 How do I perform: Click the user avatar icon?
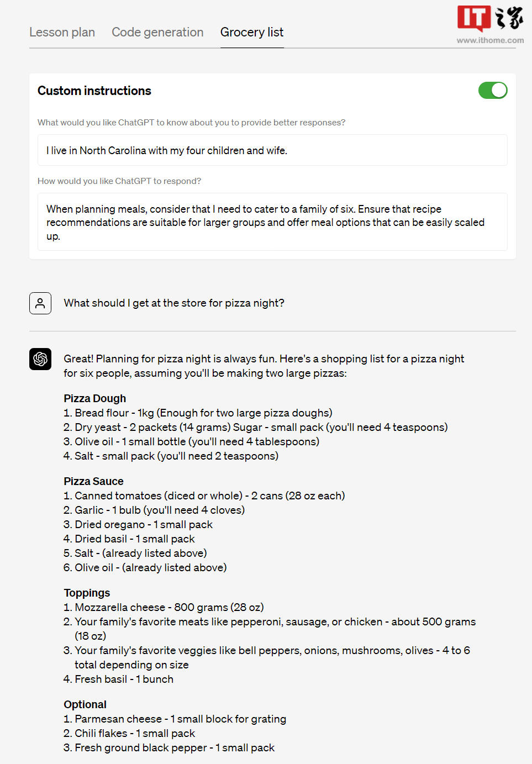[40, 303]
